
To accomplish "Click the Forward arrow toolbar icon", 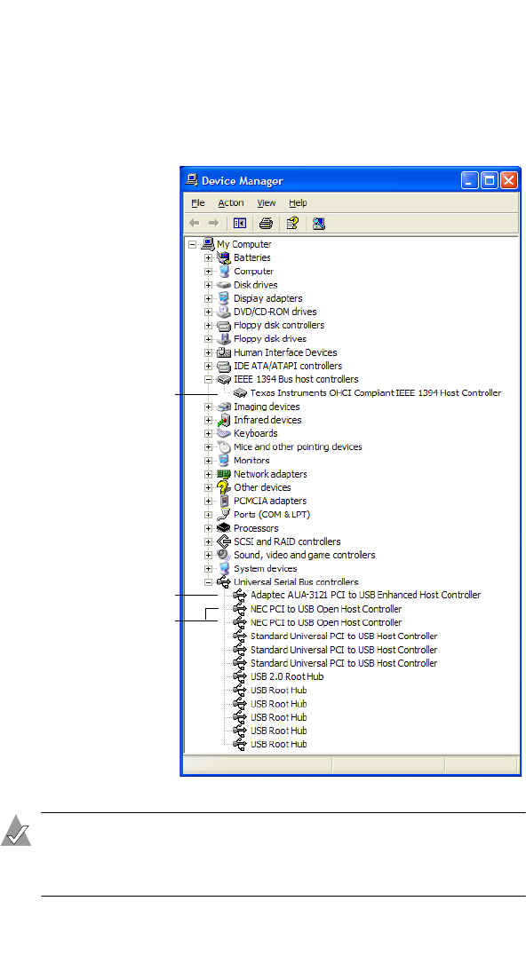I will 213,223.
